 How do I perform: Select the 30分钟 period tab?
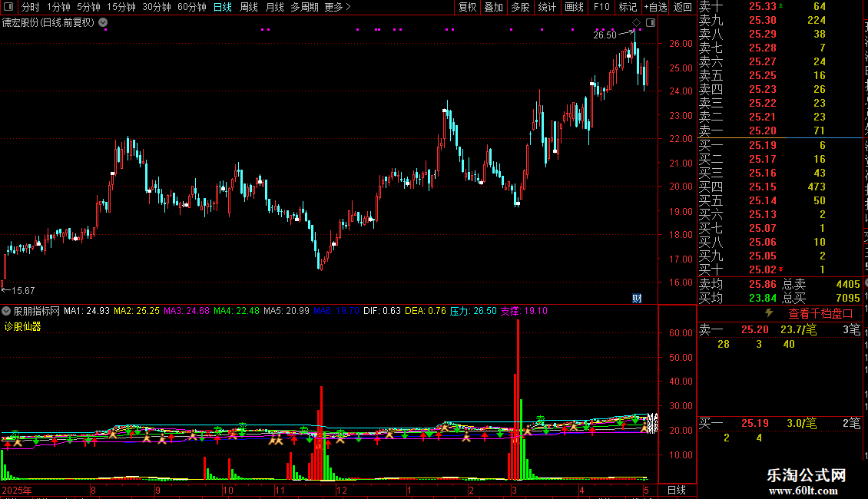click(157, 7)
